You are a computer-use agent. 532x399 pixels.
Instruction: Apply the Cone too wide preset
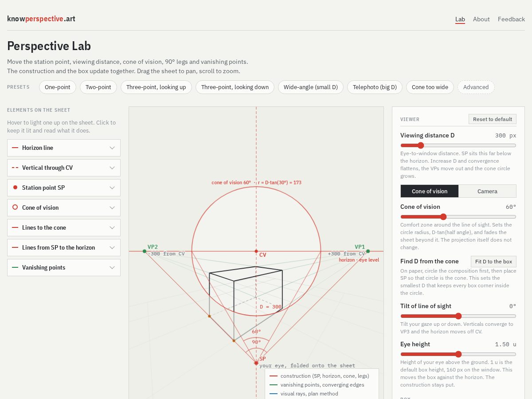click(x=430, y=87)
